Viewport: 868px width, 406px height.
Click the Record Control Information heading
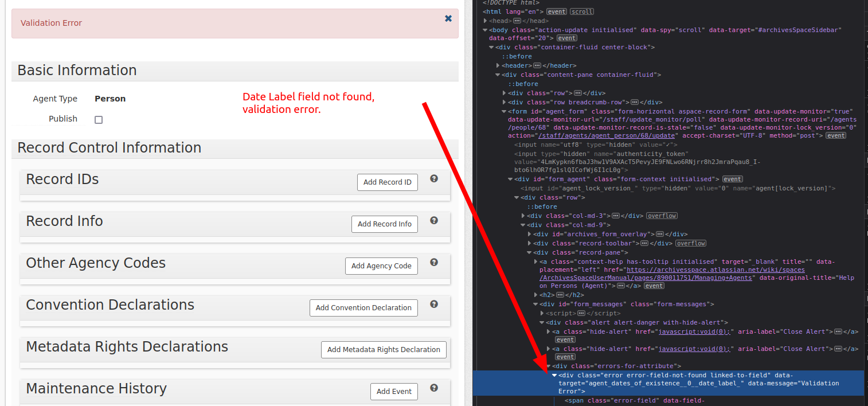pos(109,148)
